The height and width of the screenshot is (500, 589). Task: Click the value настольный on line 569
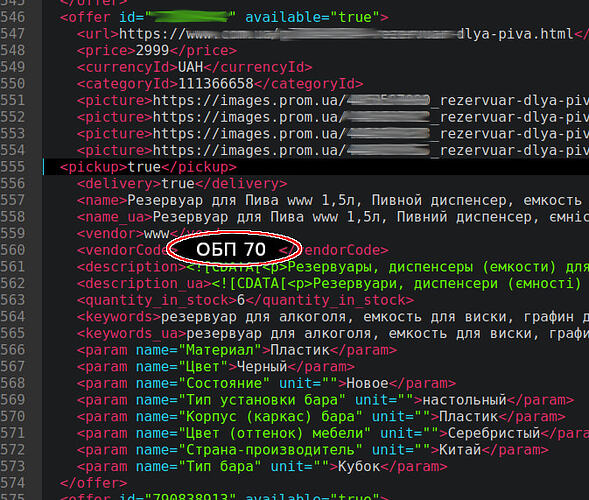[465, 400]
